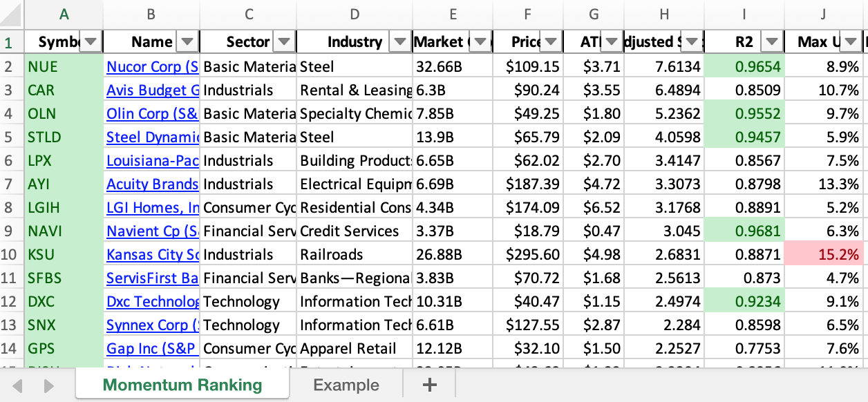Click the green NUE symbol cell
868x402 pixels.
tap(64, 67)
